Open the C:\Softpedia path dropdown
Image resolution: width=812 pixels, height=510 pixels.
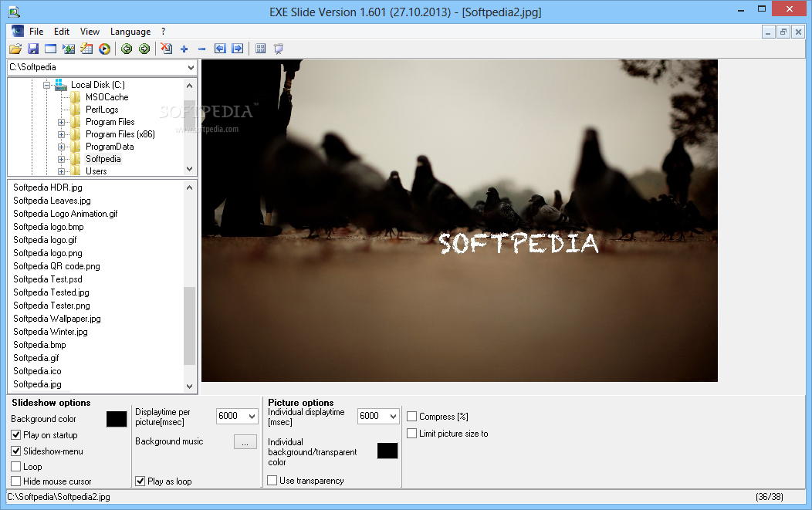pyautogui.click(x=191, y=67)
